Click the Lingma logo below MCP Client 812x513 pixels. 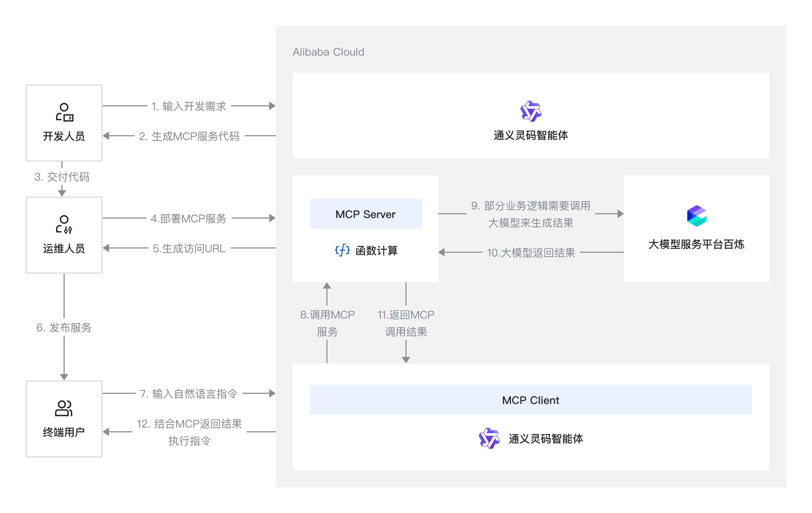point(489,438)
